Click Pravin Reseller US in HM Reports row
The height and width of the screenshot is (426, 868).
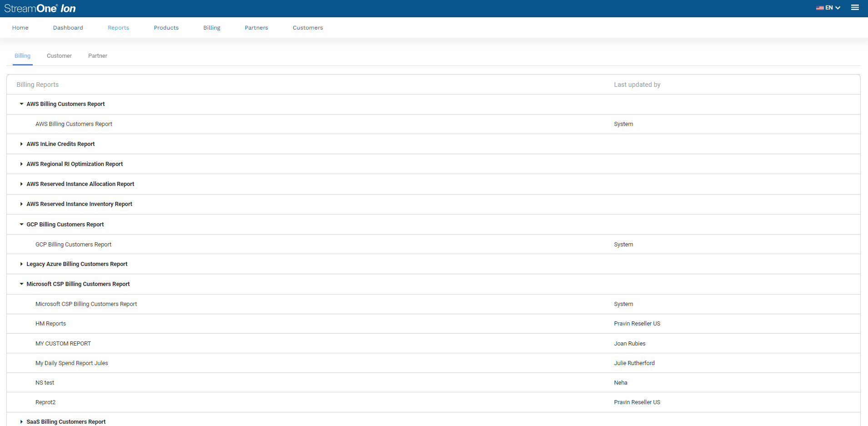coord(637,324)
